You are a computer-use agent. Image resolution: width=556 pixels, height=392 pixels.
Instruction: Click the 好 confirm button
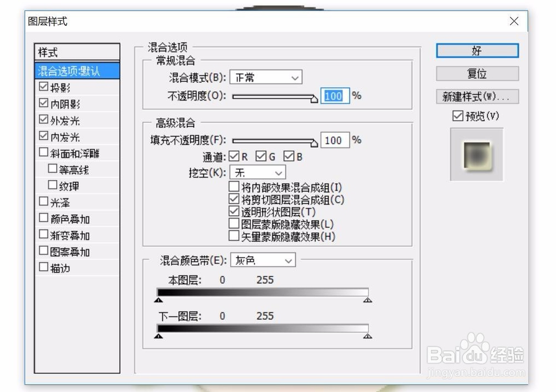click(476, 51)
